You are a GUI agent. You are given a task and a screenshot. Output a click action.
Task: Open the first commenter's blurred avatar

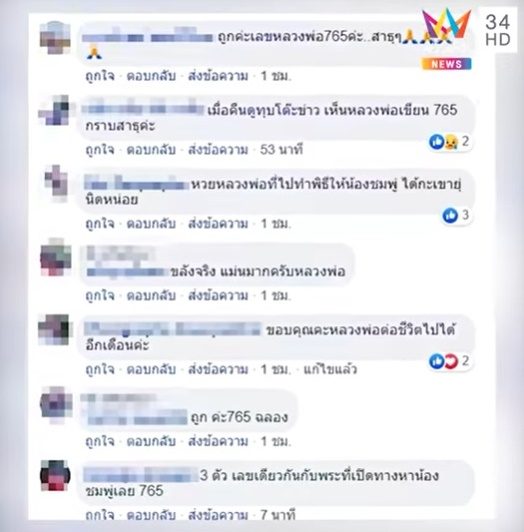55,37
